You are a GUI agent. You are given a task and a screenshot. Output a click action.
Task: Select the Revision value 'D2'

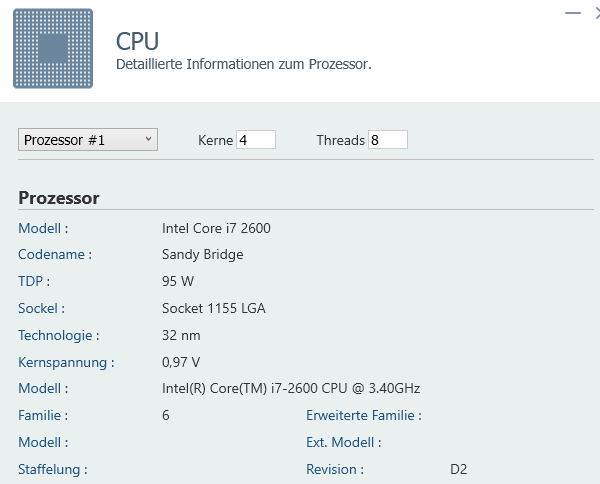[x=458, y=469]
